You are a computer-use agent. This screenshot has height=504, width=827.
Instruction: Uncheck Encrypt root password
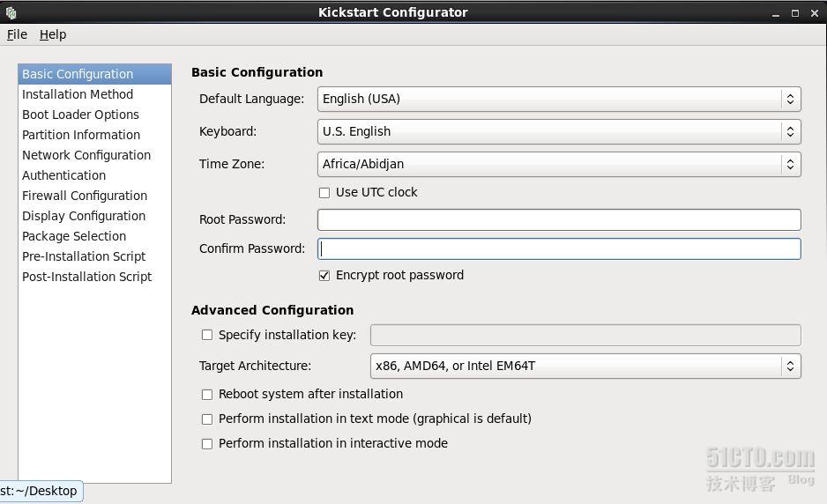click(x=324, y=276)
